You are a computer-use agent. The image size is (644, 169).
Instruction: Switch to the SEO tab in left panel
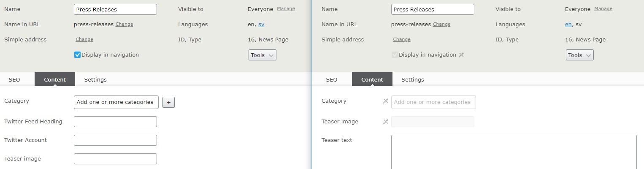pyautogui.click(x=14, y=79)
